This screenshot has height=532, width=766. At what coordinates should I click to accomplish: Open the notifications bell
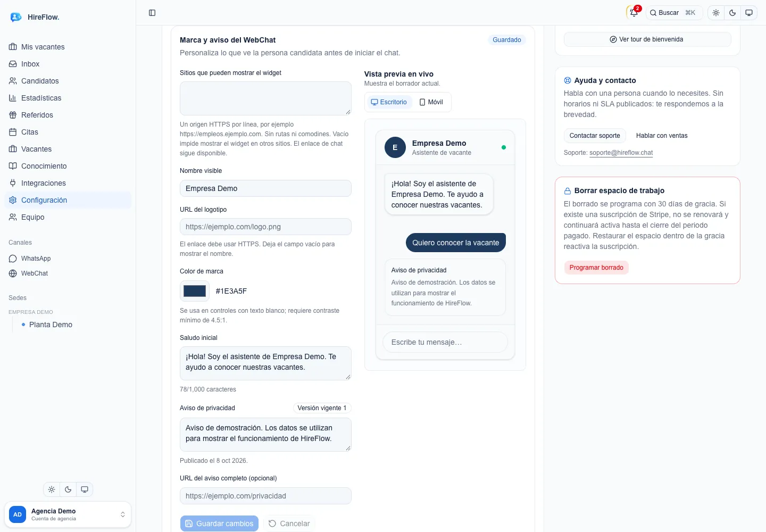click(x=634, y=13)
